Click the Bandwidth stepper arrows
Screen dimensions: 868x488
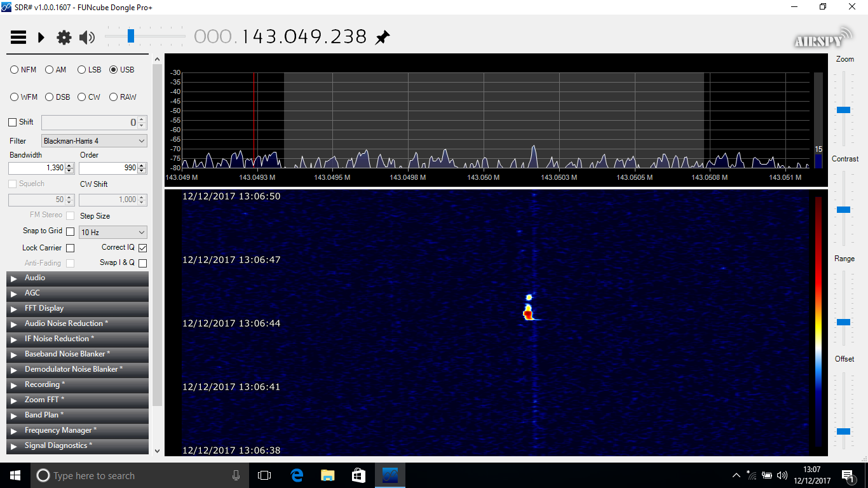[x=70, y=168]
